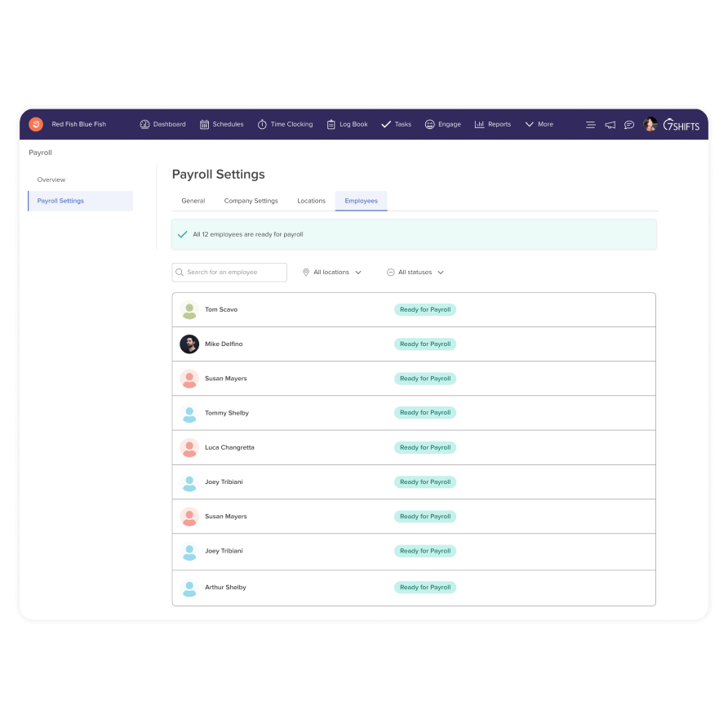Expand the More navigation menu
Image resolution: width=728 pixels, height=728 pixels.
pos(539,124)
